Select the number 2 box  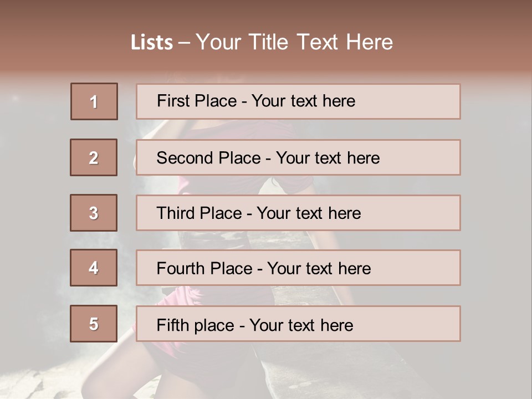tap(94, 157)
